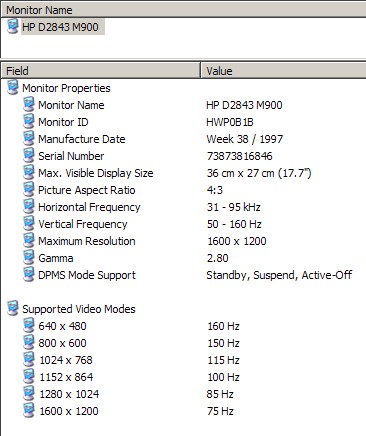Select the Maximum Resolution field label
Image resolution: width=366 pixels, height=436 pixels.
click(x=87, y=241)
